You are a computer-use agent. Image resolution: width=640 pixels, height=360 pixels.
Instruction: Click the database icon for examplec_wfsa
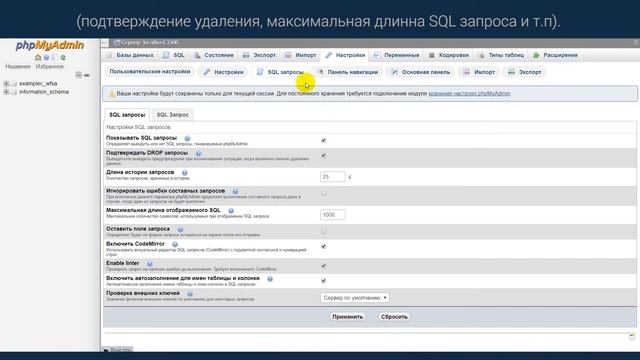pyautogui.click(x=14, y=84)
